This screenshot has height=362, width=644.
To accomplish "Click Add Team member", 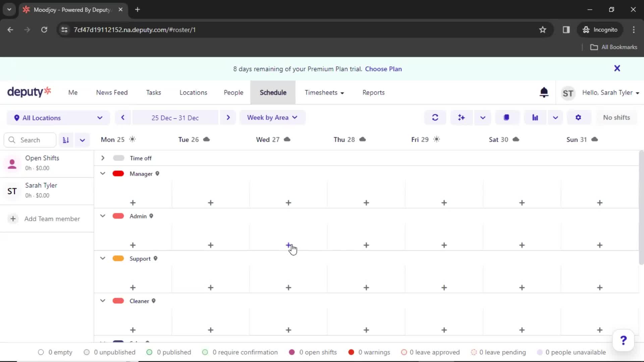I will [52, 219].
